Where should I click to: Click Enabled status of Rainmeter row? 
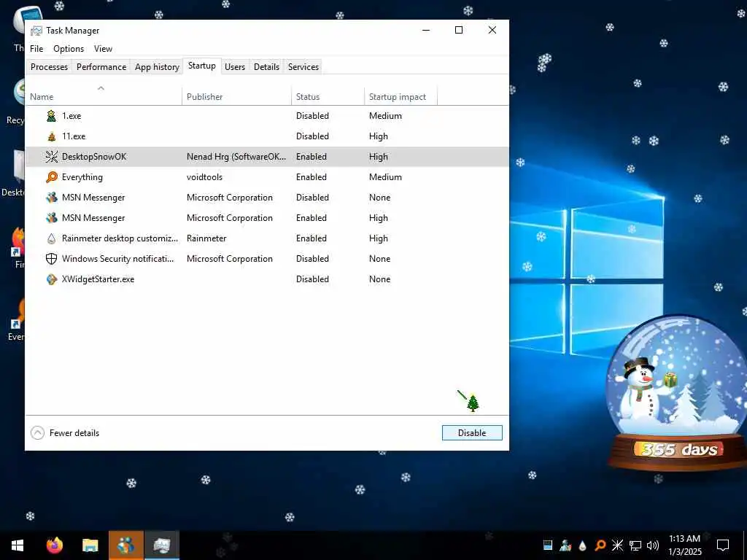pos(311,238)
